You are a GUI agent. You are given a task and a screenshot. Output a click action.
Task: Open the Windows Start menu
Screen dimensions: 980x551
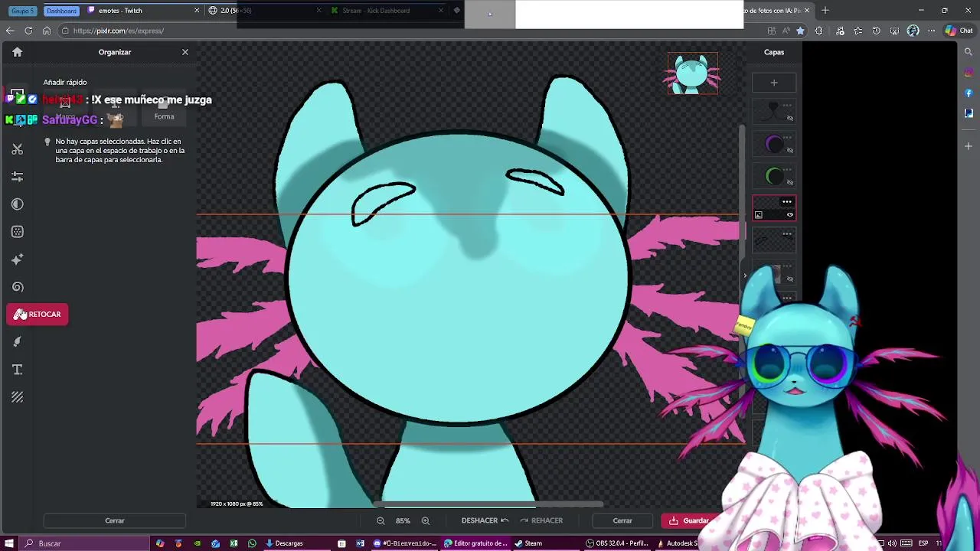point(9,543)
